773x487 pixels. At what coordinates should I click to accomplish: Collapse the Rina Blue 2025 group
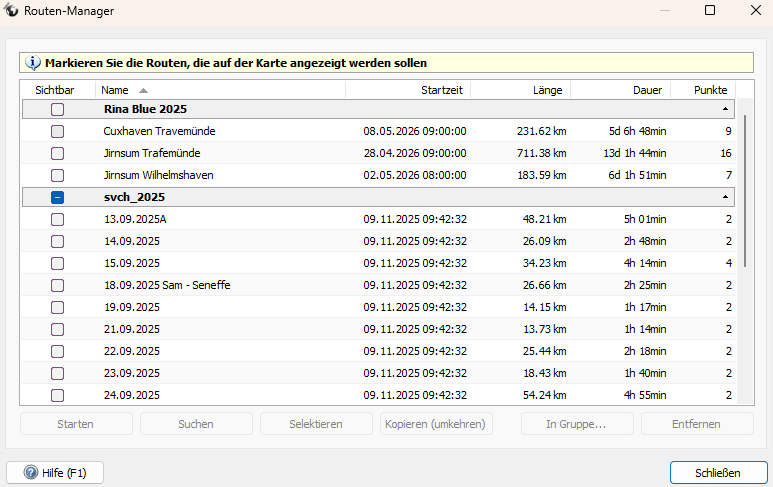click(725, 109)
